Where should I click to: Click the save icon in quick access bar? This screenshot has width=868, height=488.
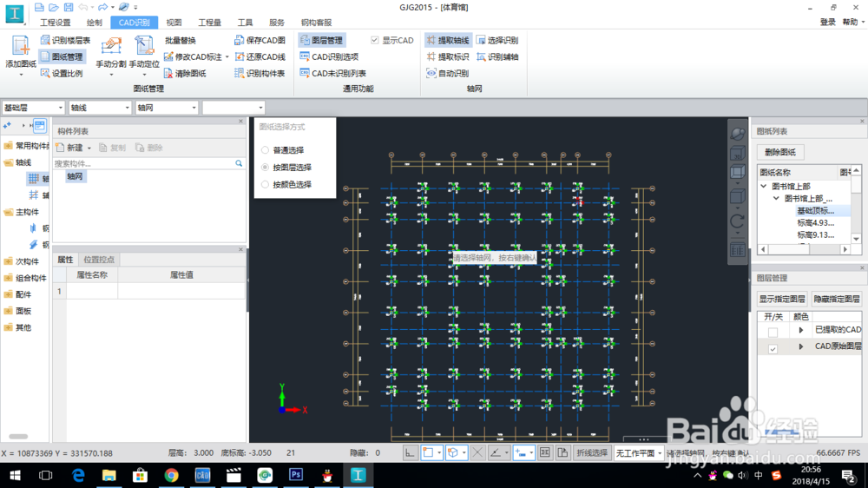(x=68, y=7)
